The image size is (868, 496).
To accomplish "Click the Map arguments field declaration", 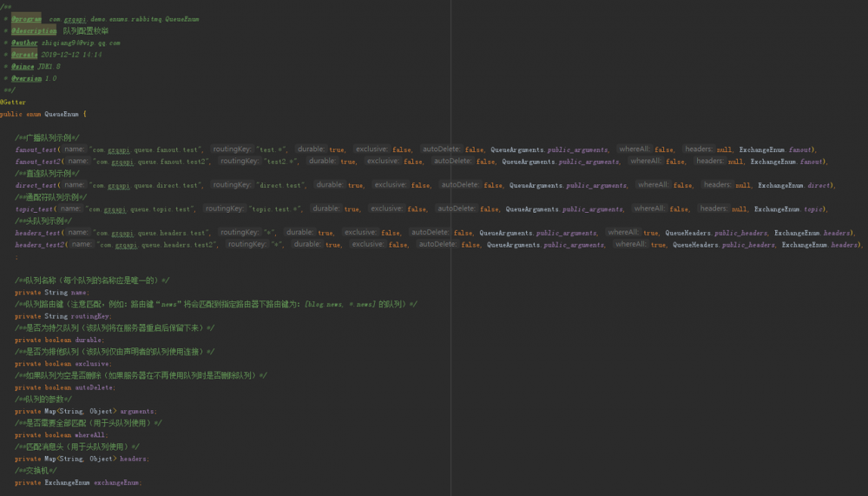I will [86, 411].
